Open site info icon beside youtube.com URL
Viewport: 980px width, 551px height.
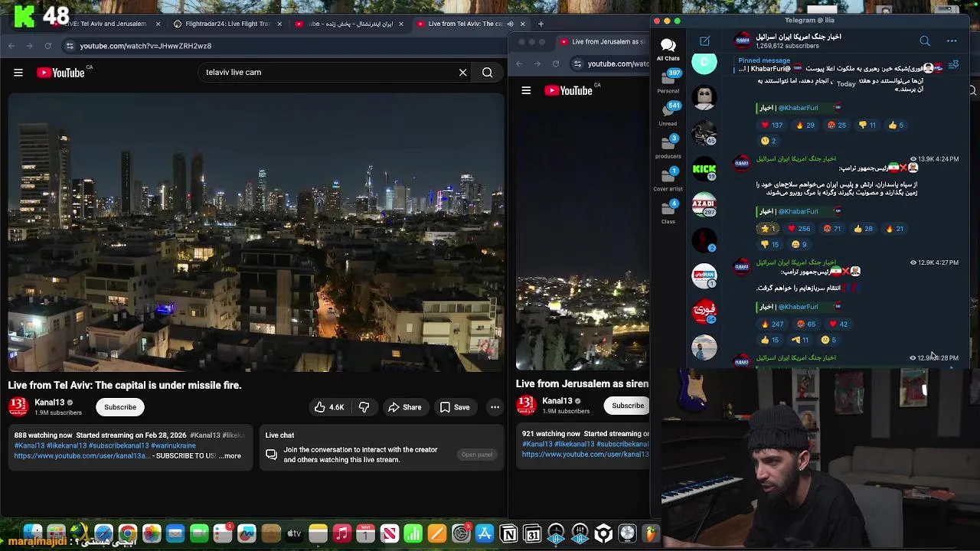[70, 46]
